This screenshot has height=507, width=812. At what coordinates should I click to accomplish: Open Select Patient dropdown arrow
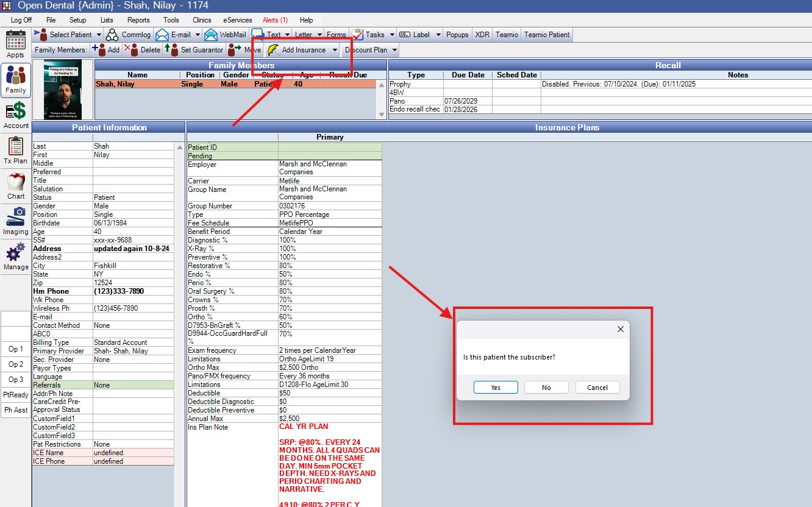tap(99, 35)
